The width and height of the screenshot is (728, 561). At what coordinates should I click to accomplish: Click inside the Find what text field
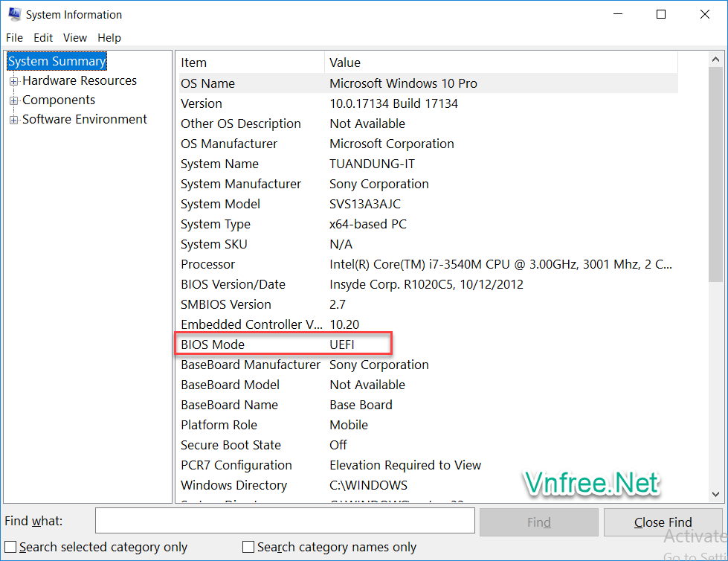click(285, 522)
